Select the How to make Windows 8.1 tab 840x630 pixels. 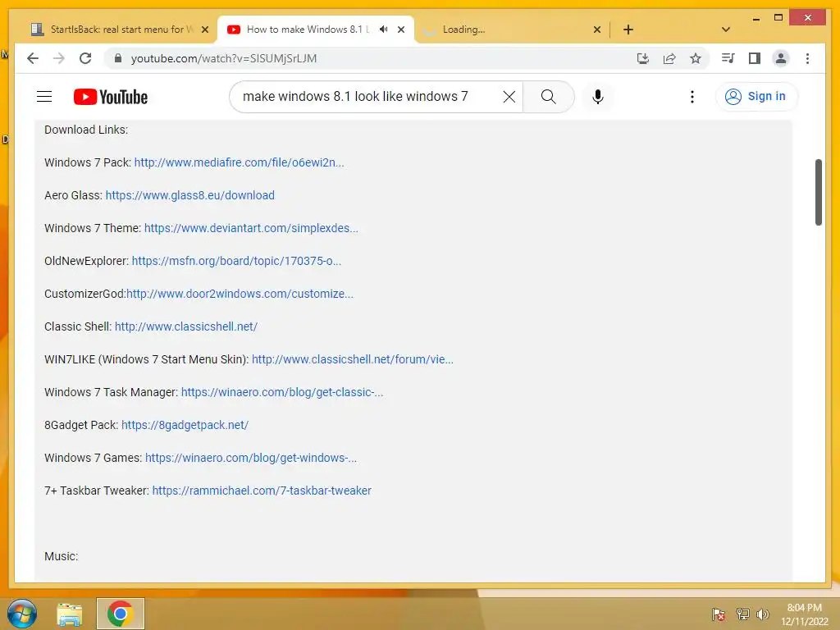tap(308, 30)
